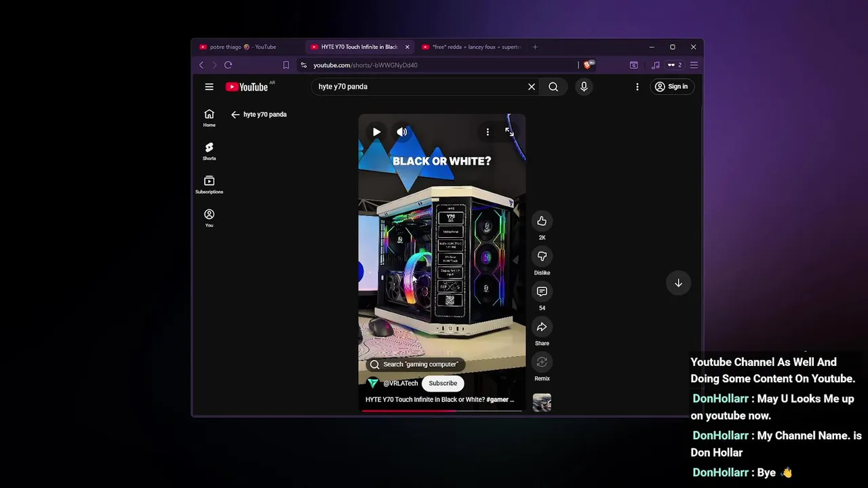This screenshot has width=868, height=488.
Task: Go to YouTube home via logo
Action: click(x=247, y=87)
